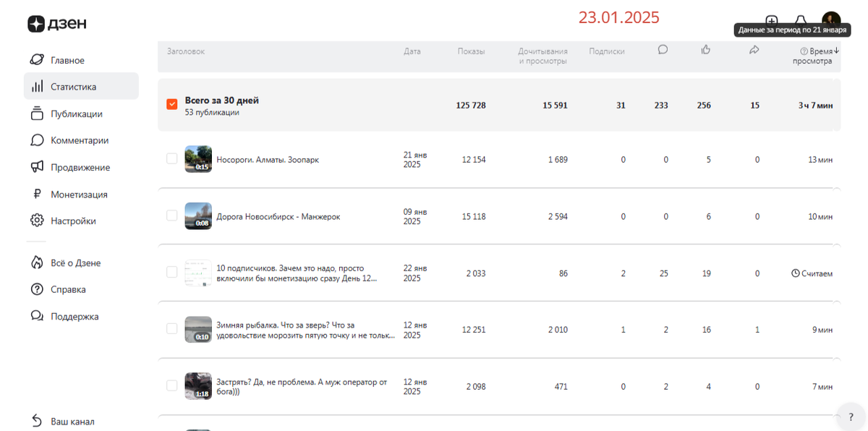Open Всё о Дзене link
868x431 pixels.
(81, 263)
